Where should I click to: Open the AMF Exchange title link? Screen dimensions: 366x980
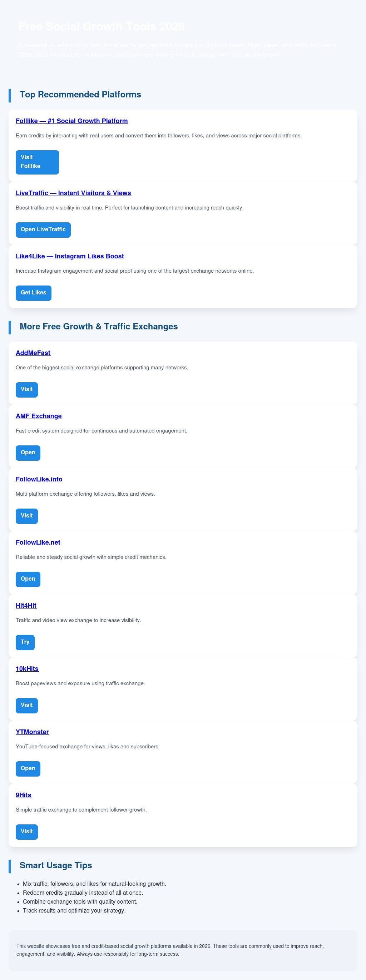point(39,416)
